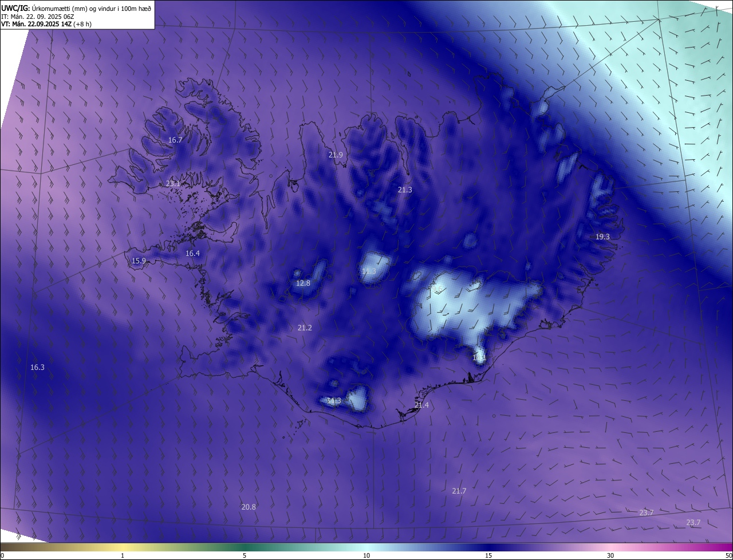
Task: Click the 15 tick label on the color scale
Action: coord(488,555)
